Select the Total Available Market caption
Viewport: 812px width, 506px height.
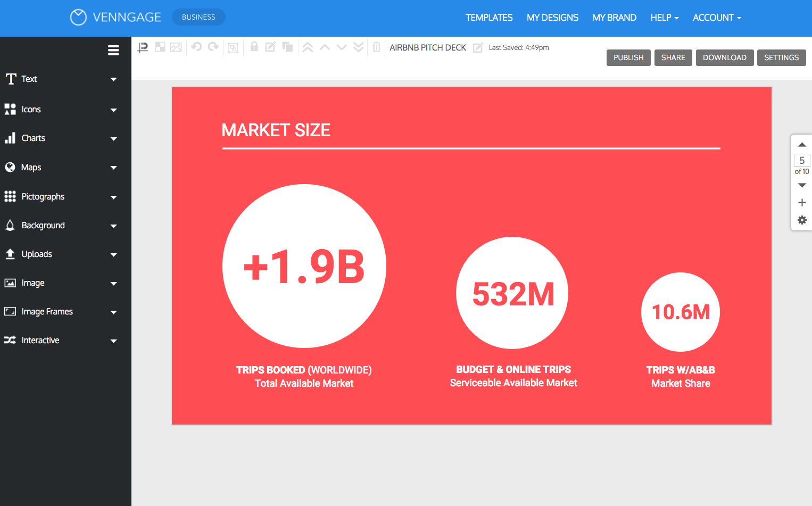pos(304,383)
